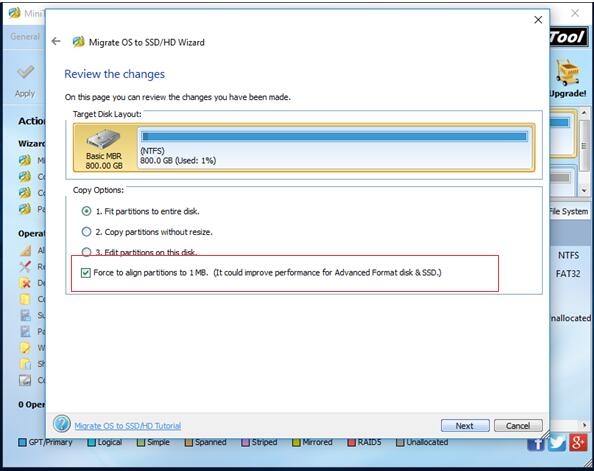Open the Facebook icon in status bar

click(536, 443)
